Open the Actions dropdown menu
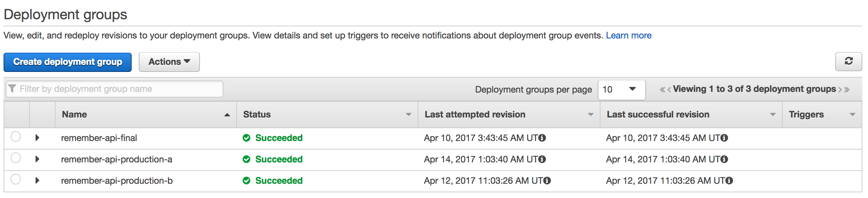 [169, 62]
